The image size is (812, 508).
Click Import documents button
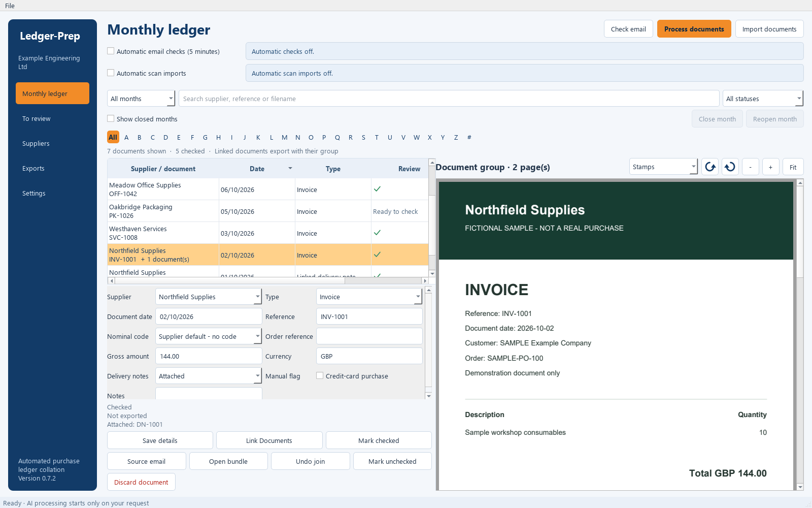[x=769, y=29]
